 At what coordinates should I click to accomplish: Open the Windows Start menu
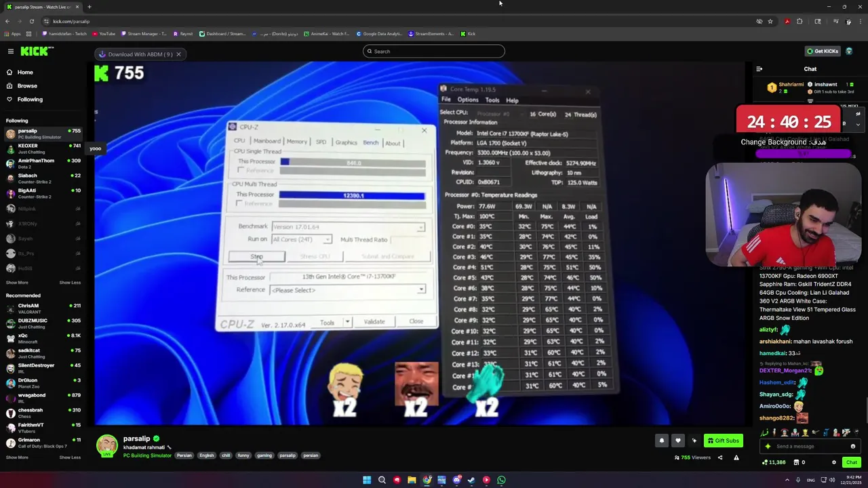(x=367, y=480)
